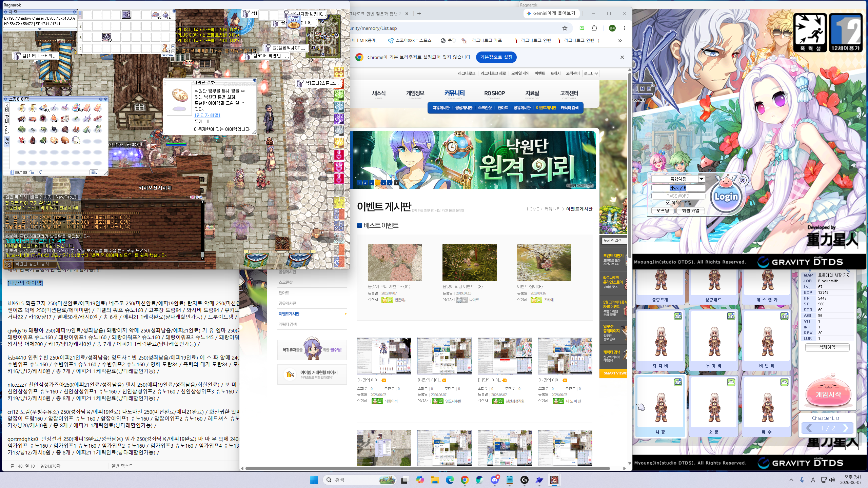Open File Explorer from the taskbar

435,480
